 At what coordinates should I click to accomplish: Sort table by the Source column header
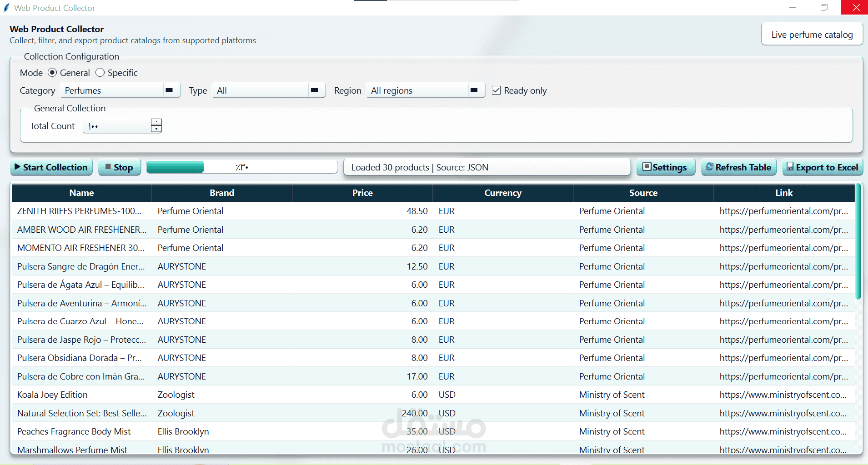tap(643, 193)
